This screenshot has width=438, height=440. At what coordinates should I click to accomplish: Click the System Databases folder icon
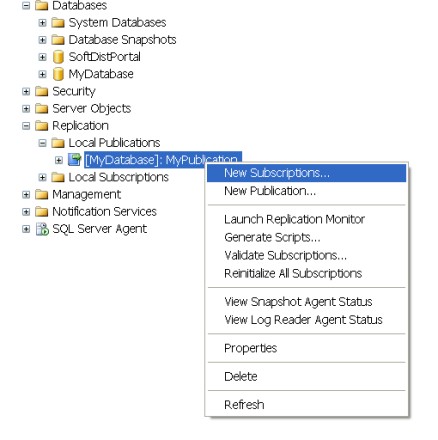[58, 23]
